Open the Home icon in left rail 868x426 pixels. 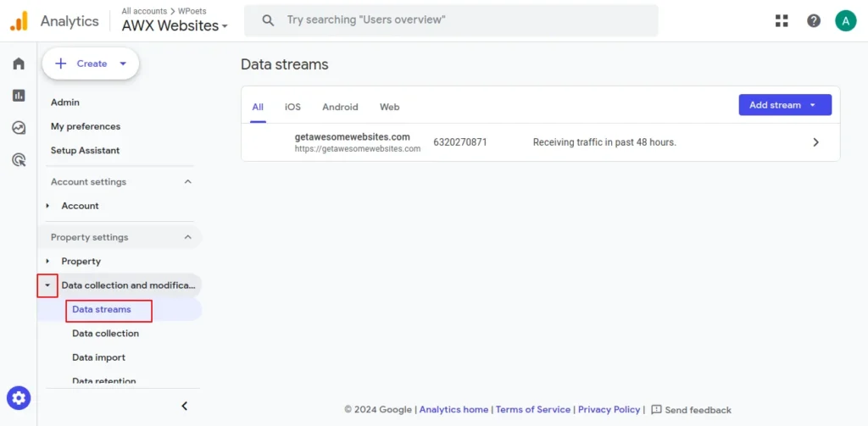pos(19,64)
